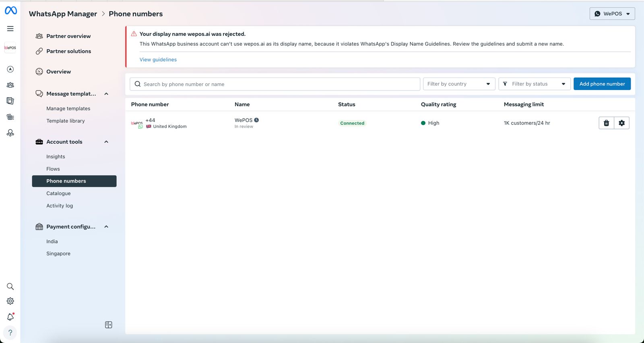
Task: Open Activity log in sidebar
Action: 60,205
